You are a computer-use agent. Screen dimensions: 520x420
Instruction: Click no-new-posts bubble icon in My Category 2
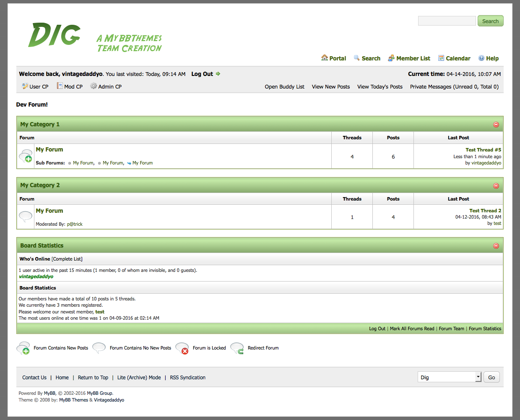26,217
